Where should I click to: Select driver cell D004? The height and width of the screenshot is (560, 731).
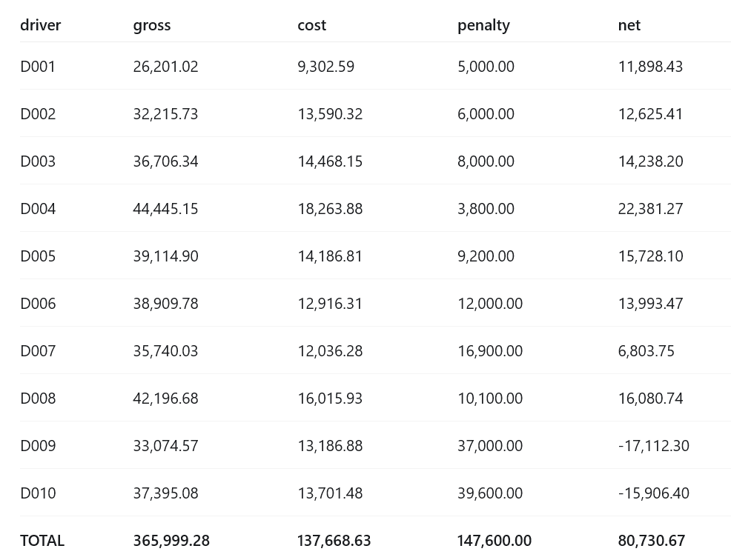pyautogui.click(x=38, y=209)
